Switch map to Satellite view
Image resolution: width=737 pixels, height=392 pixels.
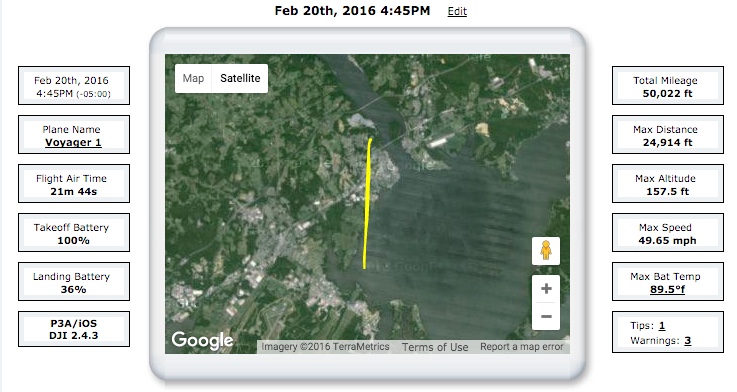tap(240, 78)
